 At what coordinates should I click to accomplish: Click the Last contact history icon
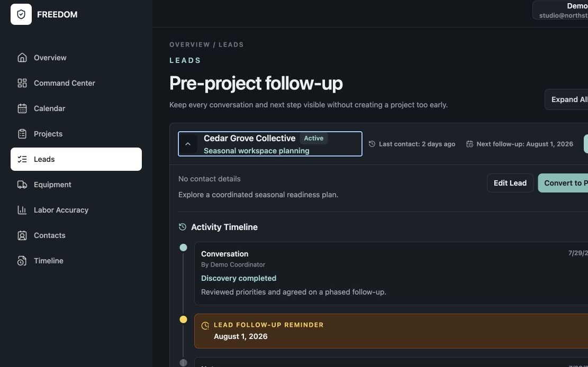[x=372, y=144]
